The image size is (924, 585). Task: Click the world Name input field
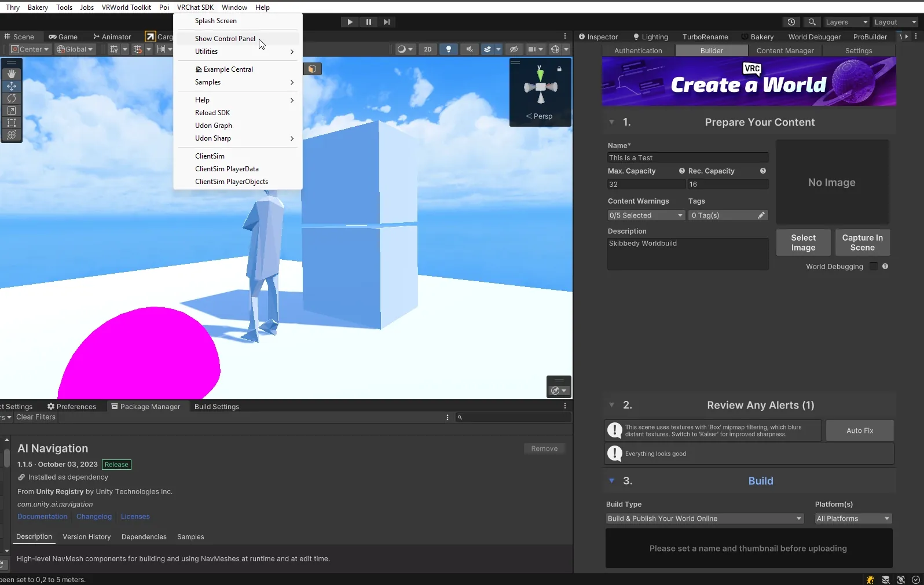688,157
